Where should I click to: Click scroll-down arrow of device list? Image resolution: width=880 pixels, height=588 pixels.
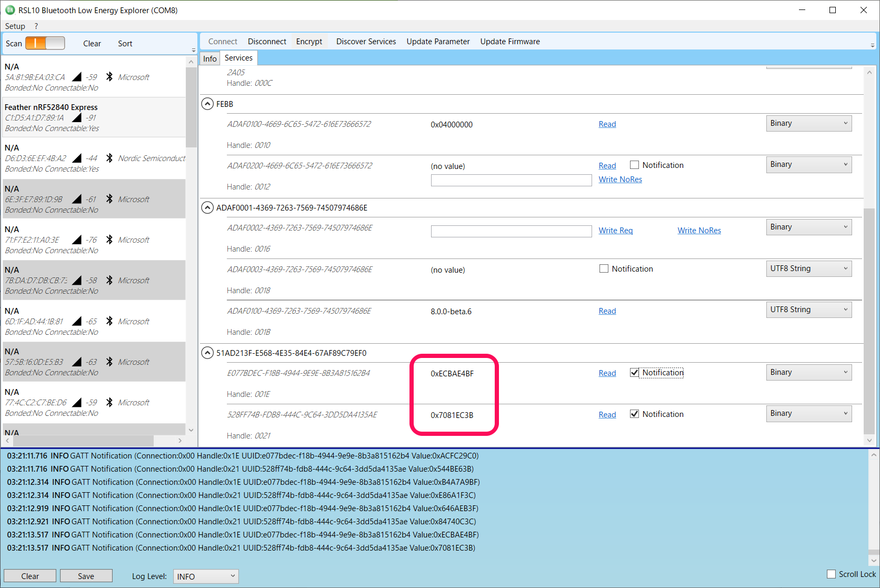tap(191, 430)
